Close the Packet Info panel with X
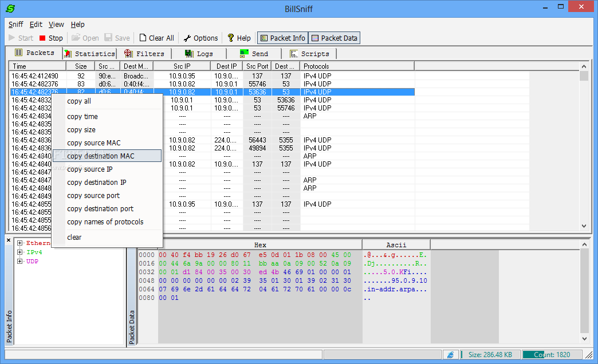 [9, 240]
